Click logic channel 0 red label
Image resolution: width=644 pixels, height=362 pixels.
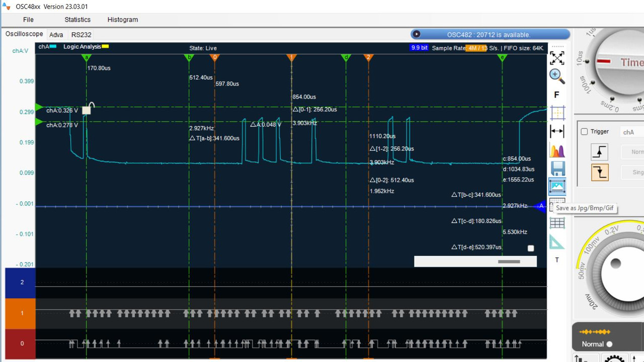point(20,344)
